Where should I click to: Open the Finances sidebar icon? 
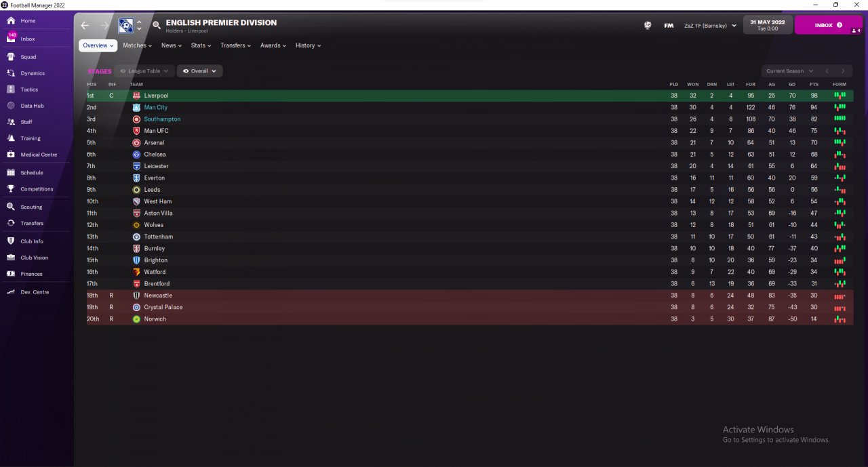tap(11, 274)
